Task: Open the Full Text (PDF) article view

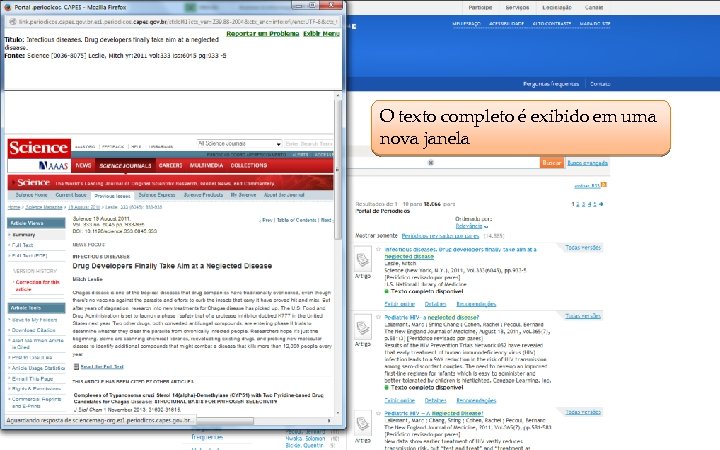Action: point(29,255)
